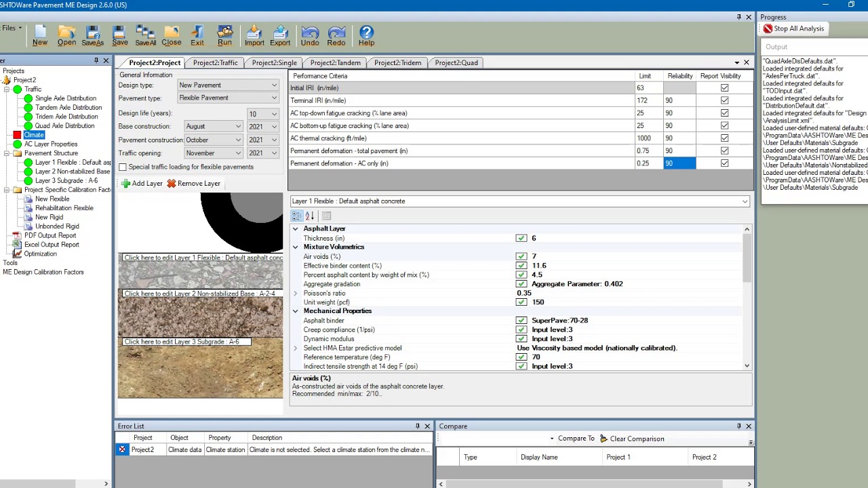This screenshot has width=868, height=488.
Task: Switch to the Project2:Tridem tab
Action: click(x=397, y=62)
